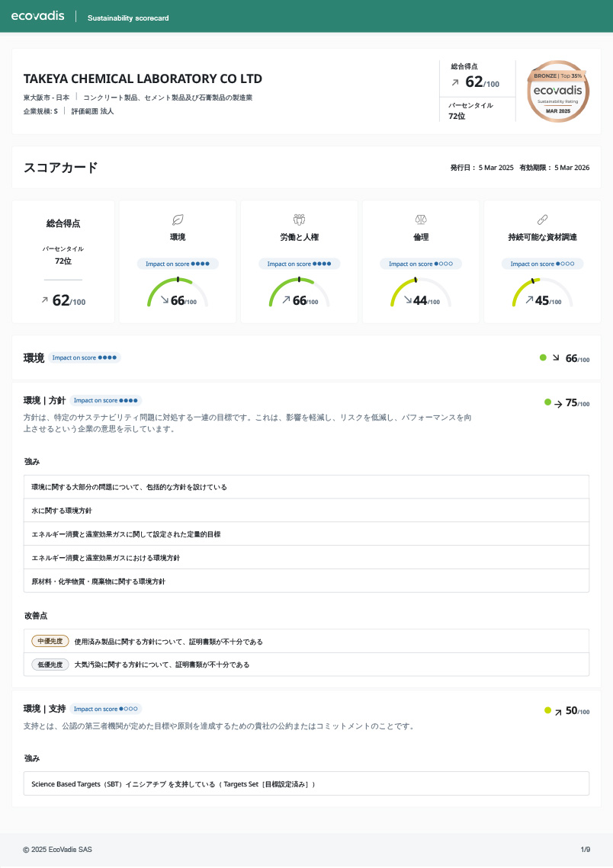
Task: Click the arrow beside the header 62/100 score
Action: [x=455, y=82]
